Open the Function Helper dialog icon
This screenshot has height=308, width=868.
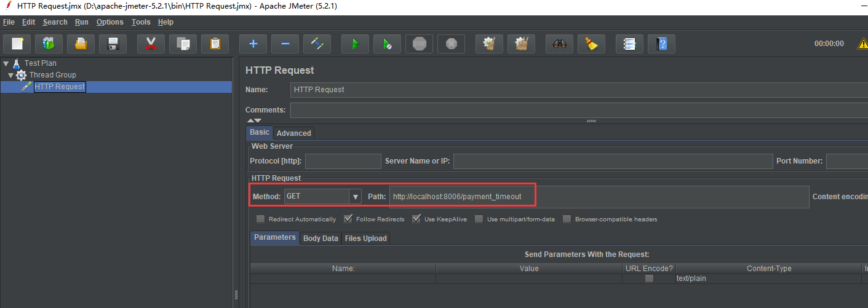(629, 44)
